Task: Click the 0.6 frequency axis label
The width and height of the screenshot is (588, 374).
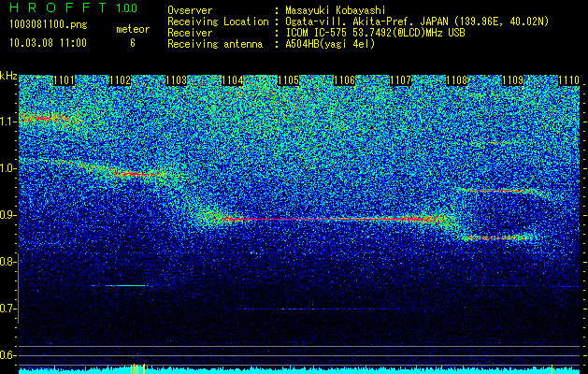Action: point(7,355)
